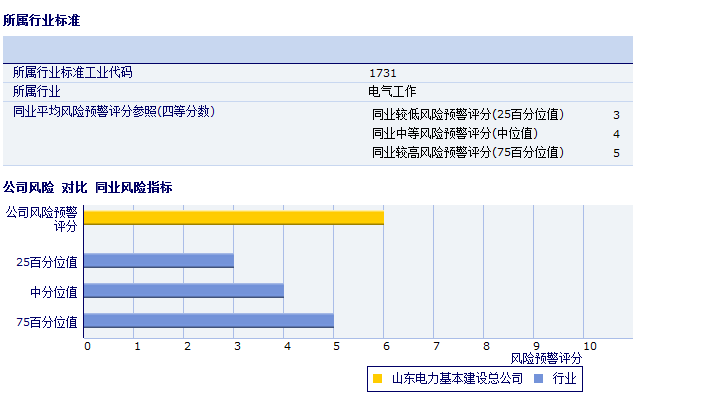This screenshot has width=721, height=403.
Task: Click the 同业平均风险预警评分参照(四等分数) label
Action: click(113, 111)
